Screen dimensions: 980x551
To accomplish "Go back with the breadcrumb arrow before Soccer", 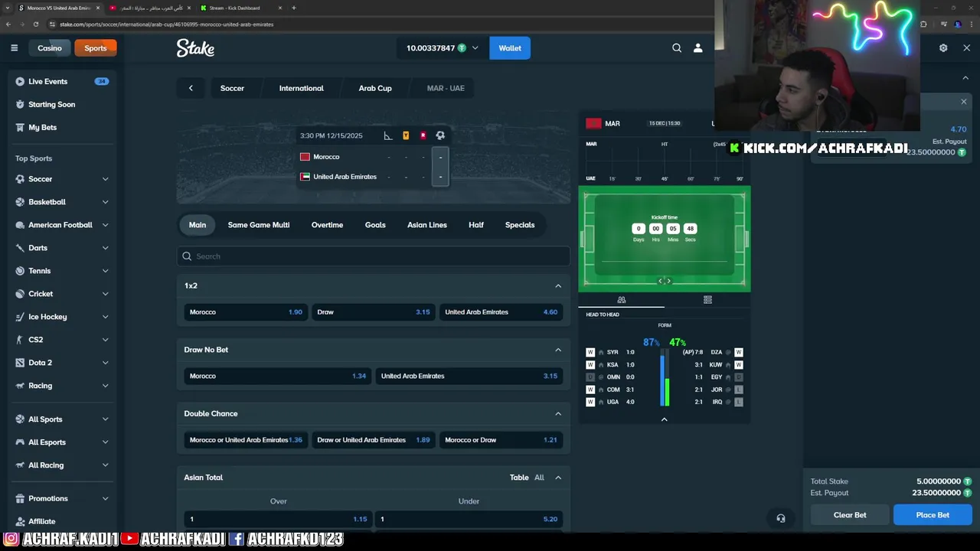I will click(191, 88).
